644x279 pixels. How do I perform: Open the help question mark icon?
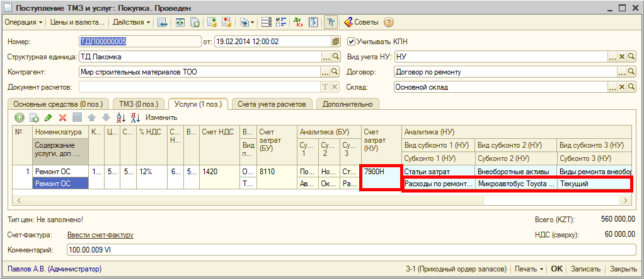coord(389,22)
